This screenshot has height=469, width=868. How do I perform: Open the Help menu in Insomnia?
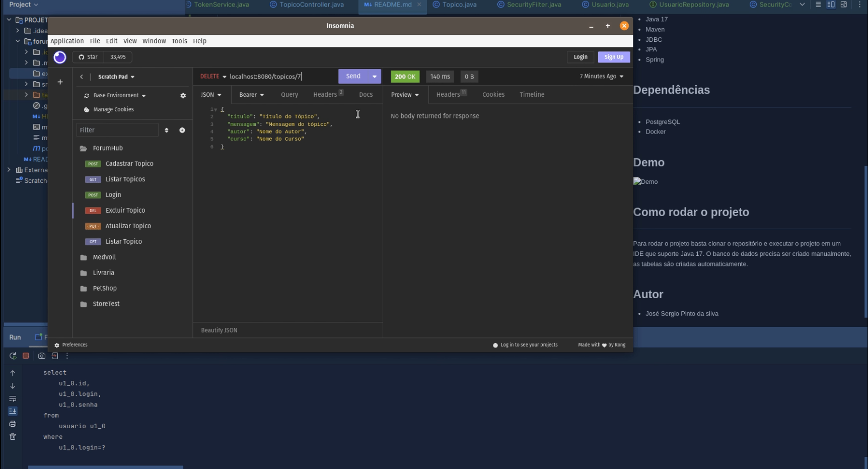point(200,41)
